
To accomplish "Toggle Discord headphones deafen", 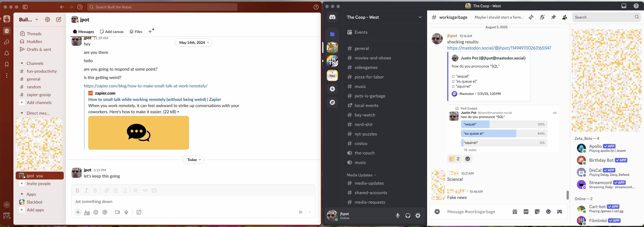I will point(408,216).
